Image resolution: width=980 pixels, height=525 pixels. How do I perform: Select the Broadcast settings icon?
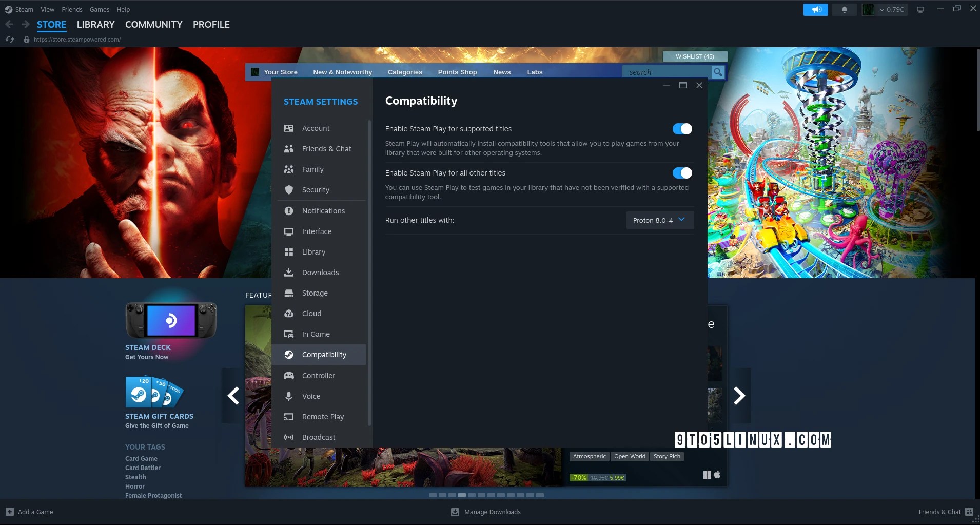click(290, 437)
